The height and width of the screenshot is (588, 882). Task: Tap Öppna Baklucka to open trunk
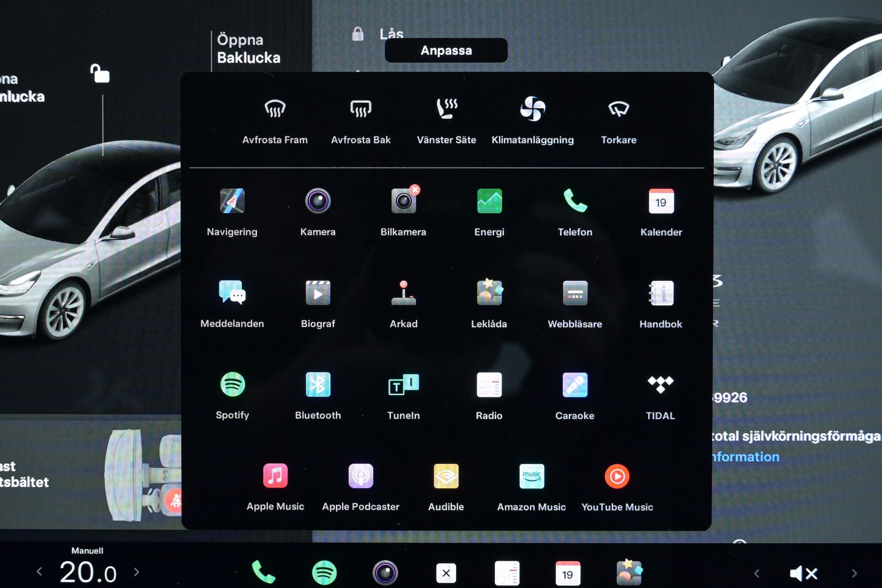(249, 49)
